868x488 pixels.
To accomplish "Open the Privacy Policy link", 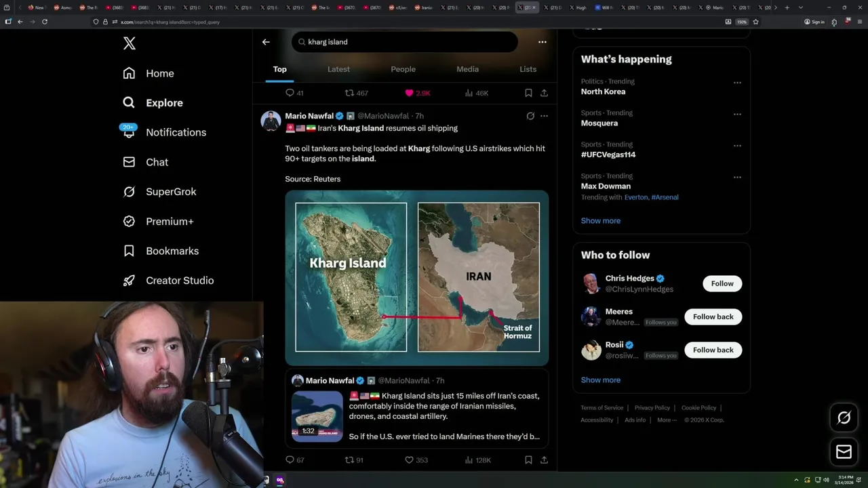I will click(652, 408).
